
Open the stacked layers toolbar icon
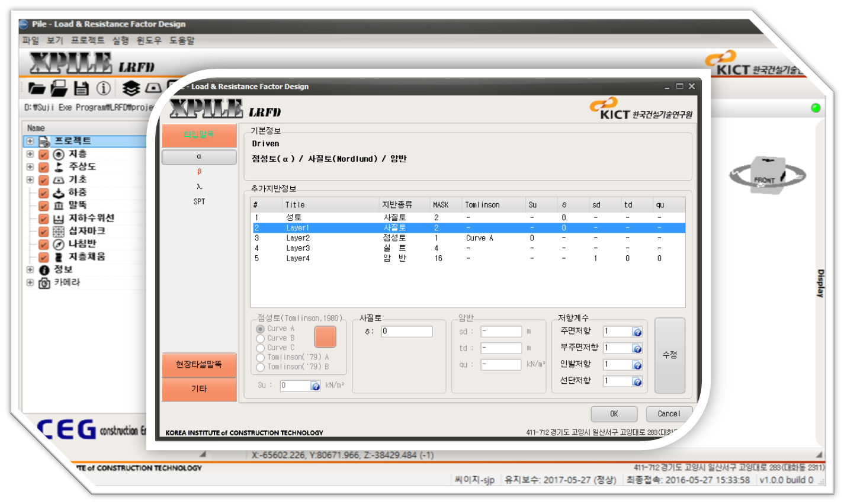tap(131, 88)
